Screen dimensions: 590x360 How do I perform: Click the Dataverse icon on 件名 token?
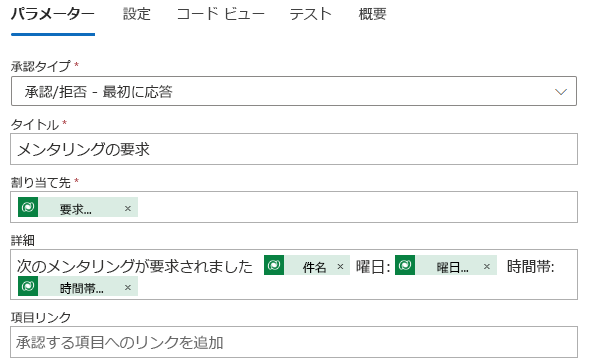[x=274, y=265]
